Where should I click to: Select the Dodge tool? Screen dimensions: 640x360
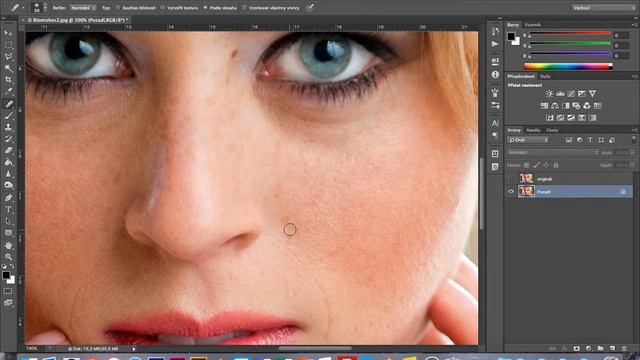(x=8, y=185)
